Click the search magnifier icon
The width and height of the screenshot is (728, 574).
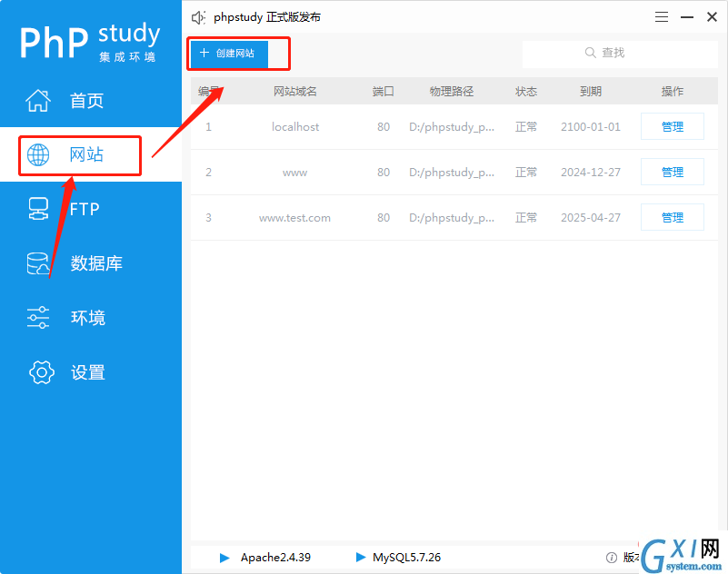(590, 53)
